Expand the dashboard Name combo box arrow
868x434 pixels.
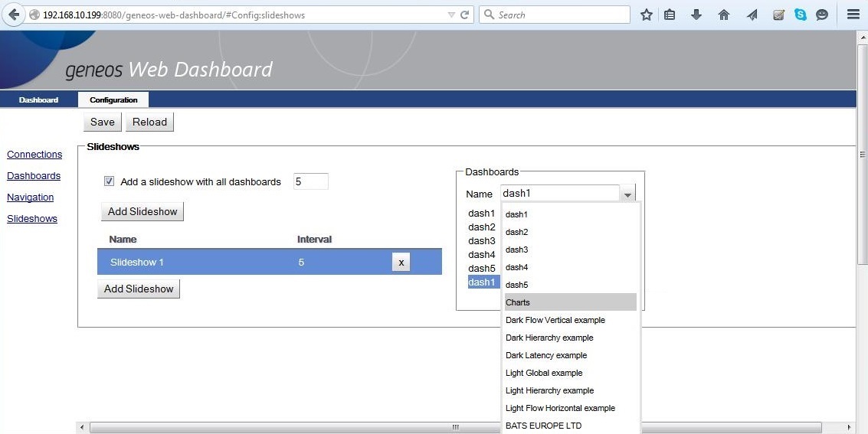(627, 194)
